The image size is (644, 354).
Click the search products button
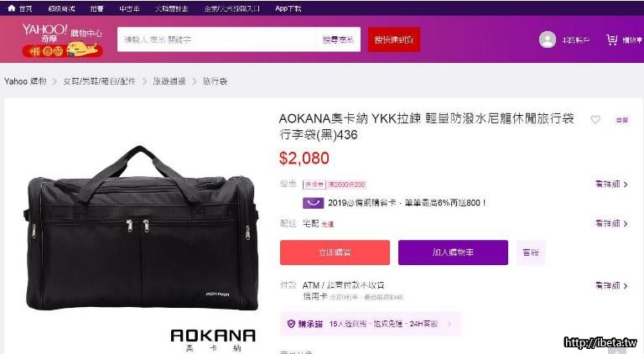[338, 39]
